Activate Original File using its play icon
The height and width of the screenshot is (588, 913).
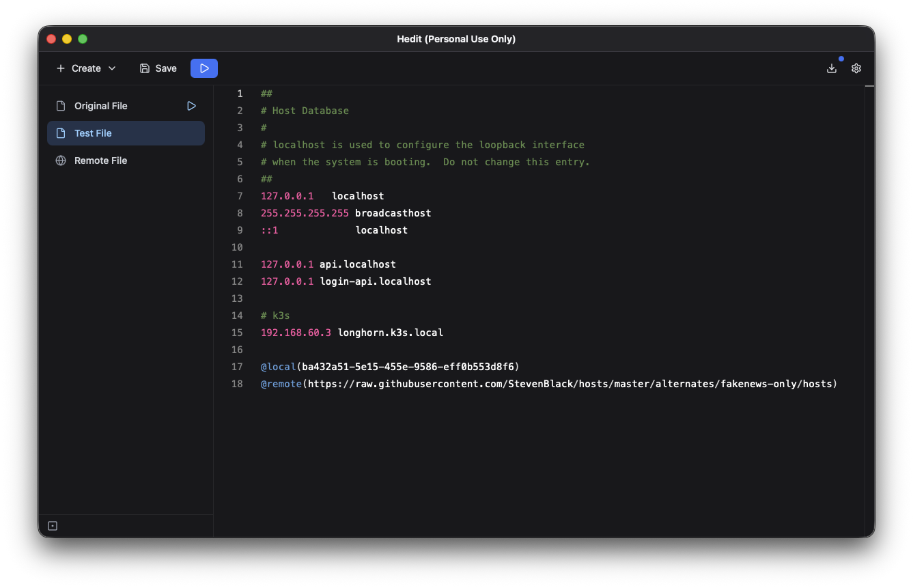[x=191, y=106]
